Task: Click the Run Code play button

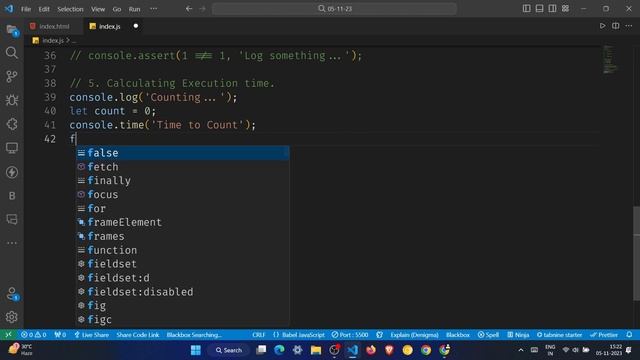Action: [602, 26]
